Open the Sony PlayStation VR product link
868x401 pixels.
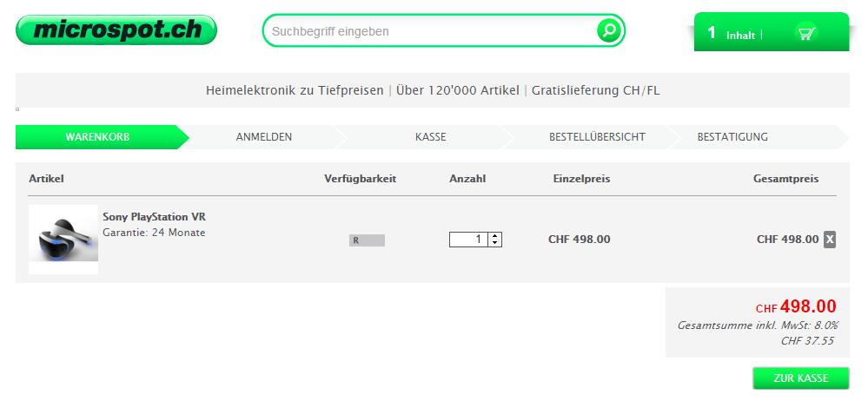click(154, 217)
